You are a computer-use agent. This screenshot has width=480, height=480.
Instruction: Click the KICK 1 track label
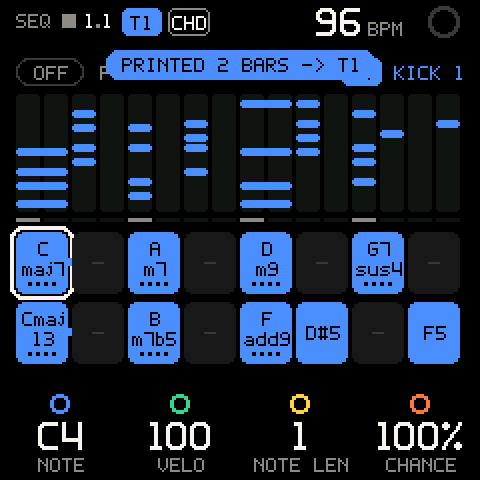tap(428, 73)
